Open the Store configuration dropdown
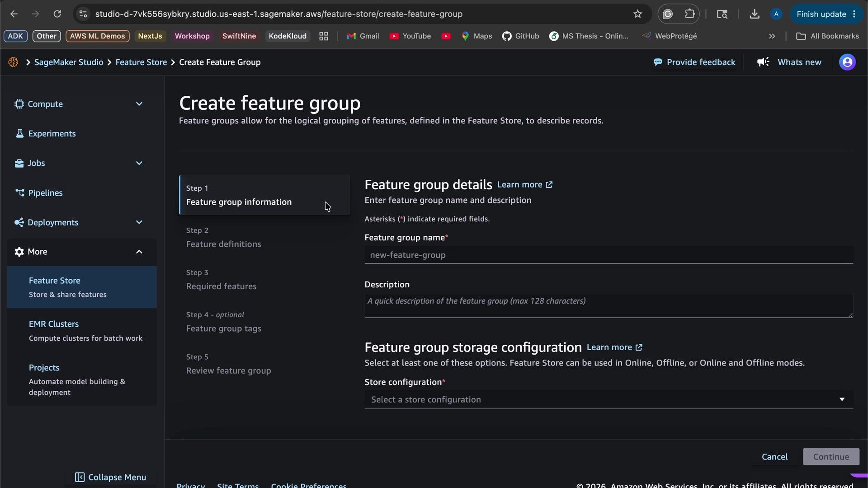868x488 pixels. (609, 400)
